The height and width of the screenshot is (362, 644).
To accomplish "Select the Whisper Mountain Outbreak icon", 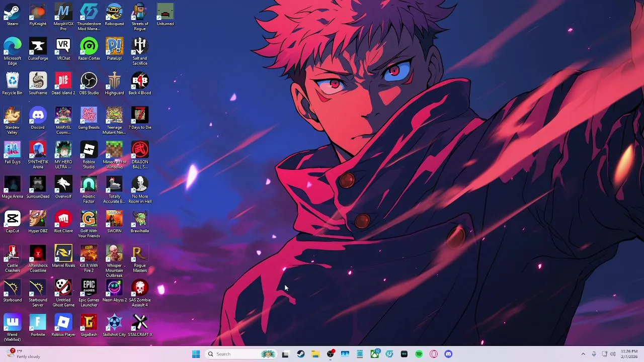I will tap(114, 261).
